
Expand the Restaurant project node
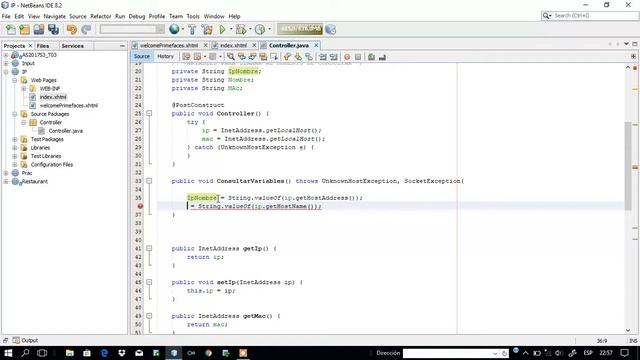[6, 181]
